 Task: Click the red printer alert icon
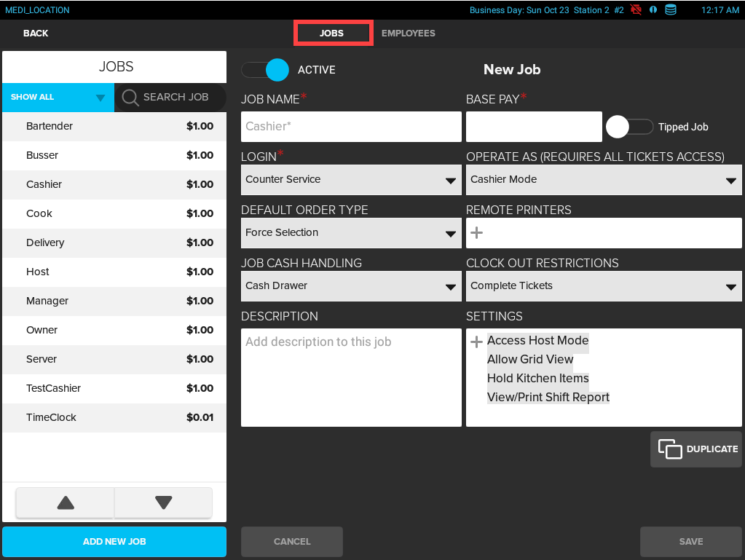pyautogui.click(x=636, y=9)
